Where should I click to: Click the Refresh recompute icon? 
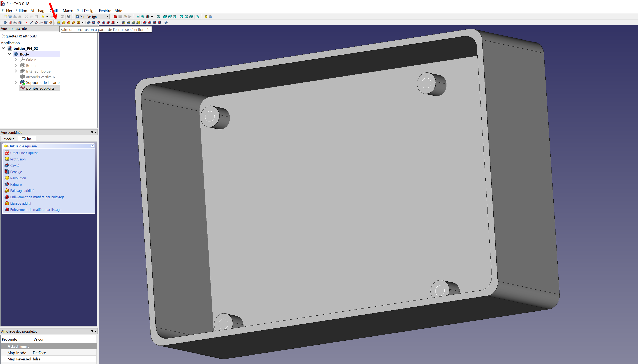pos(62,17)
